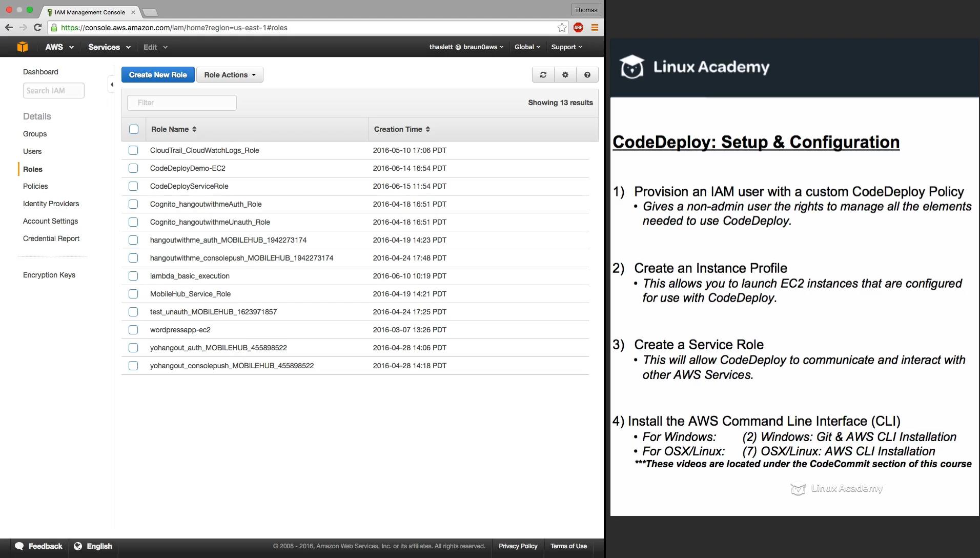This screenshot has width=980, height=558.
Task: Open the thaslett @ braun0aws account dropdown
Action: [x=466, y=47]
